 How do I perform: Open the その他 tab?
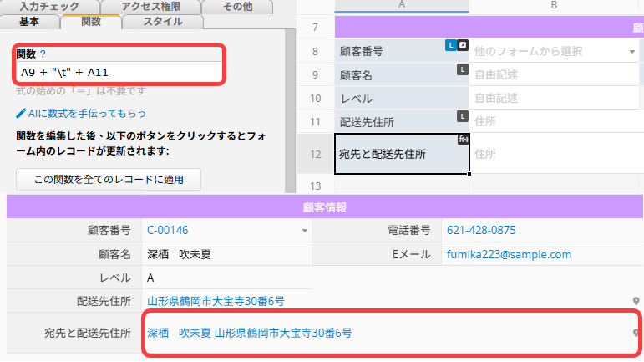coord(237,7)
